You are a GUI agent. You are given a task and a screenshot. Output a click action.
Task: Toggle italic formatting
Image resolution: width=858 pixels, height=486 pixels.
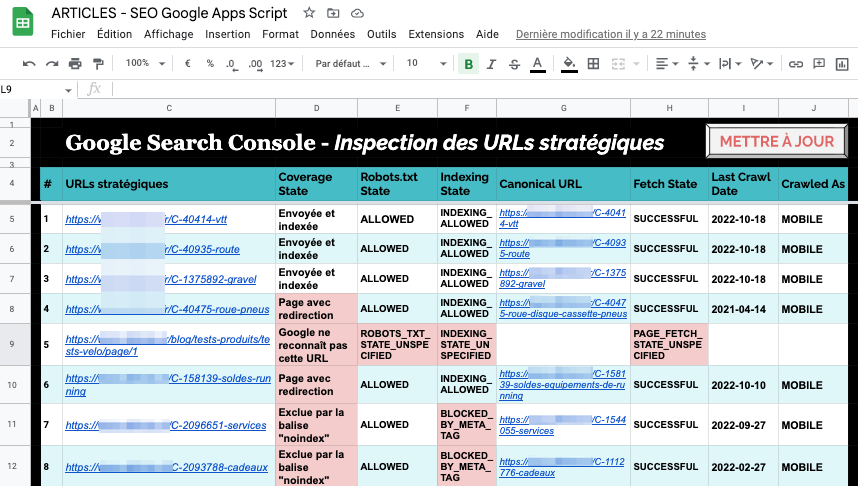[491, 64]
